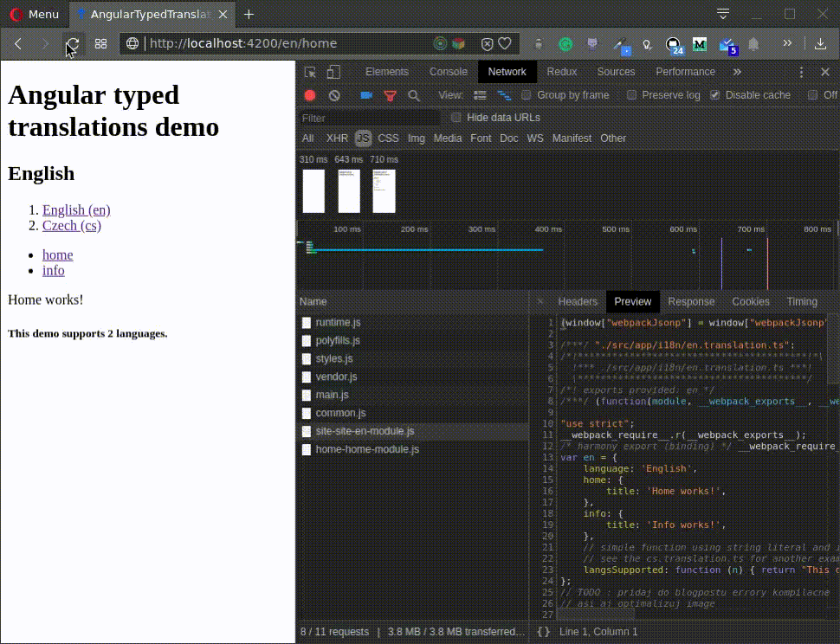This screenshot has height=644, width=840.
Task: Select the JS request type filter
Action: click(x=363, y=138)
